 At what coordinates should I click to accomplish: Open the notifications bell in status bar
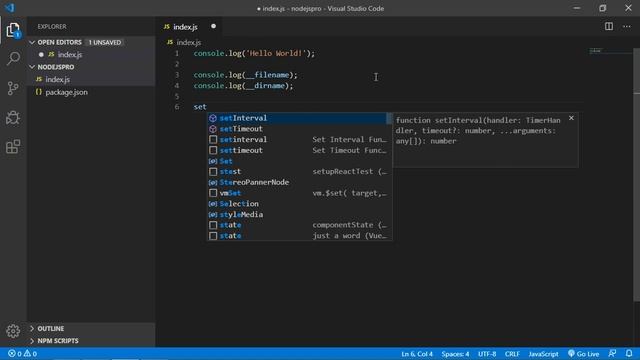coord(629,353)
